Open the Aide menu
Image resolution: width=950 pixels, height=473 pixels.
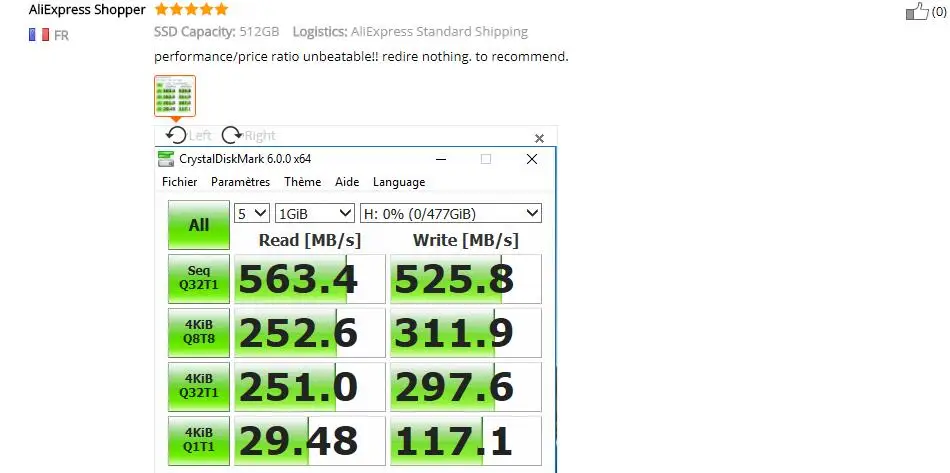click(x=347, y=182)
